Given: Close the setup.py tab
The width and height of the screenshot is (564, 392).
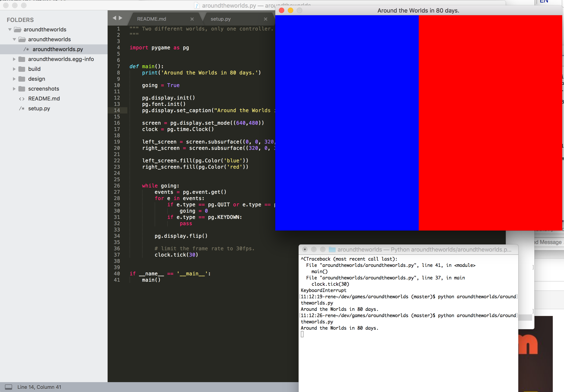Looking at the screenshot, I should (x=265, y=19).
